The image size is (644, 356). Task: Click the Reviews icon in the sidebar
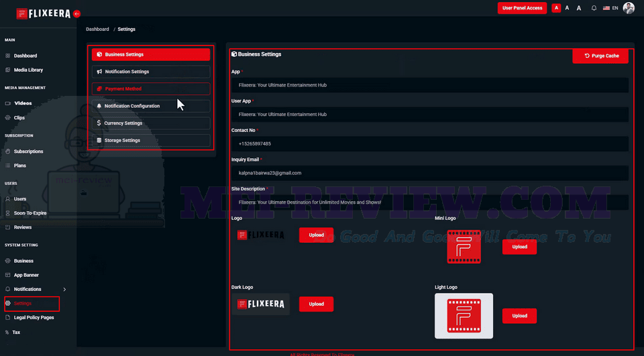tap(8, 227)
